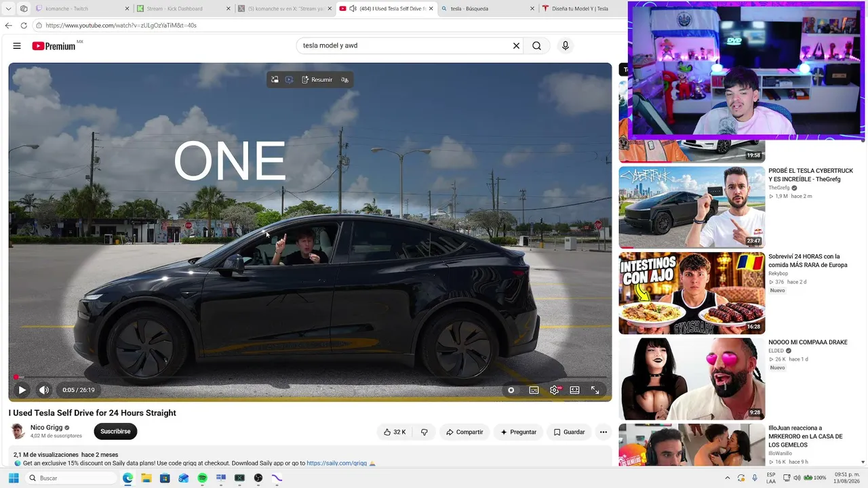Open the IlloJuan reacciona video title
Viewport: 868px width, 488px height.
pyautogui.click(x=806, y=436)
